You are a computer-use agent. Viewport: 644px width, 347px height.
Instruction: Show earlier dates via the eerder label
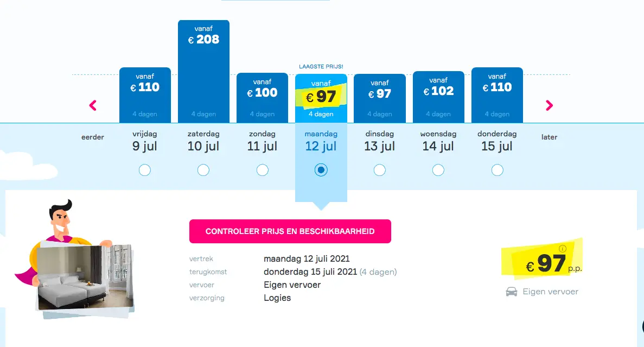pos(93,137)
